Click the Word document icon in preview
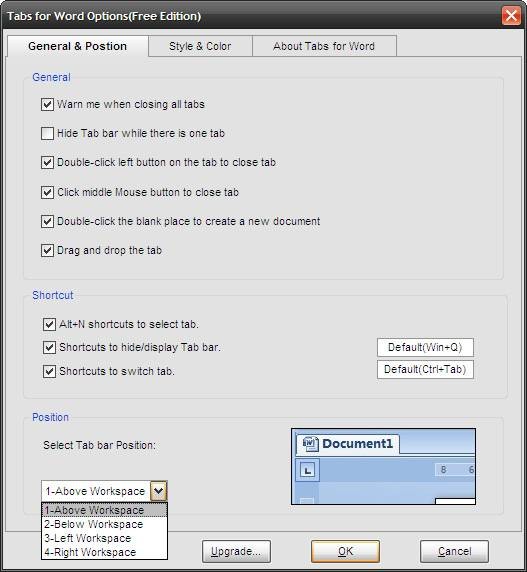The height and width of the screenshot is (572, 527). [x=310, y=444]
